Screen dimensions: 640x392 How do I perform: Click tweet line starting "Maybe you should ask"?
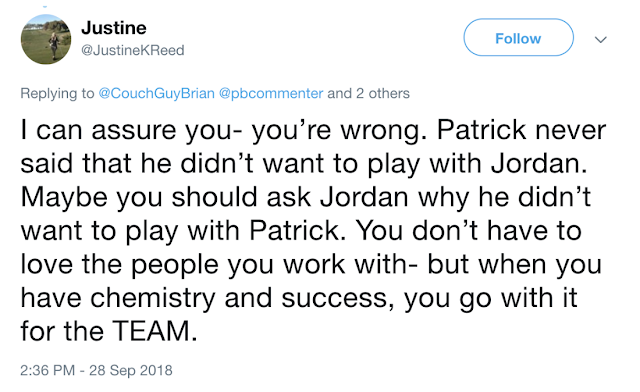pos(306,198)
